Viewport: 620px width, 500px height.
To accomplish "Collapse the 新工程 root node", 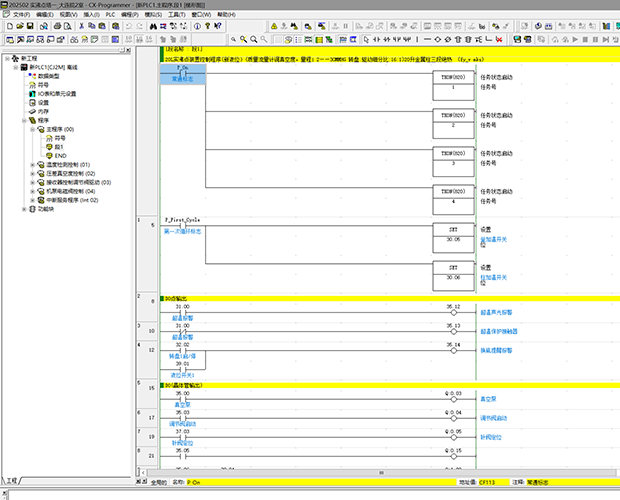I will pyautogui.click(x=7, y=58).
